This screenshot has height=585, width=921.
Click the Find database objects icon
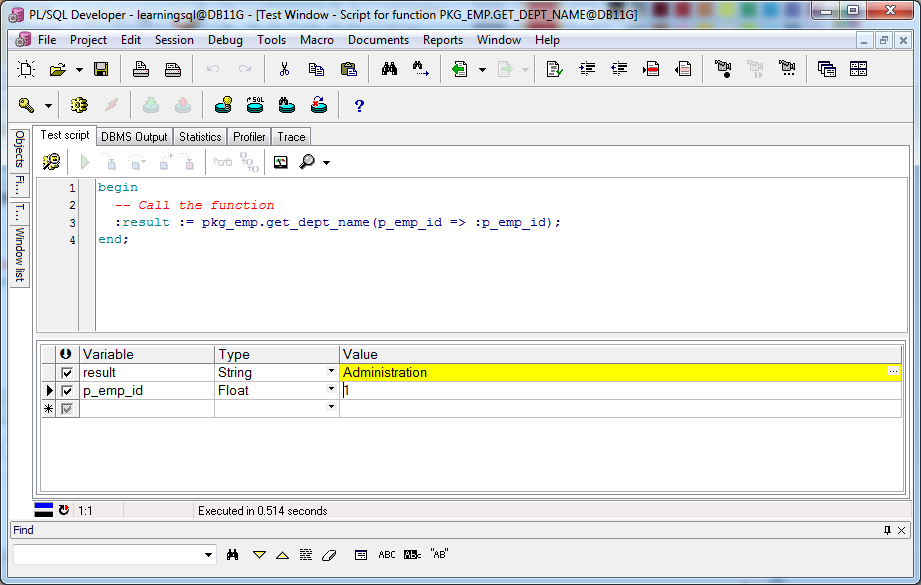pyautogui.click(x=287, y=106)
